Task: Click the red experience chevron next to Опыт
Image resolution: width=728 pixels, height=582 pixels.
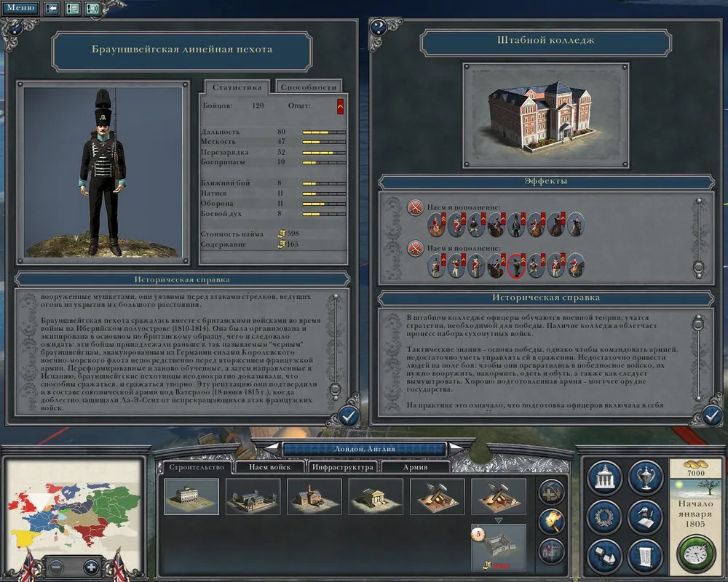Action: [340, 106]
